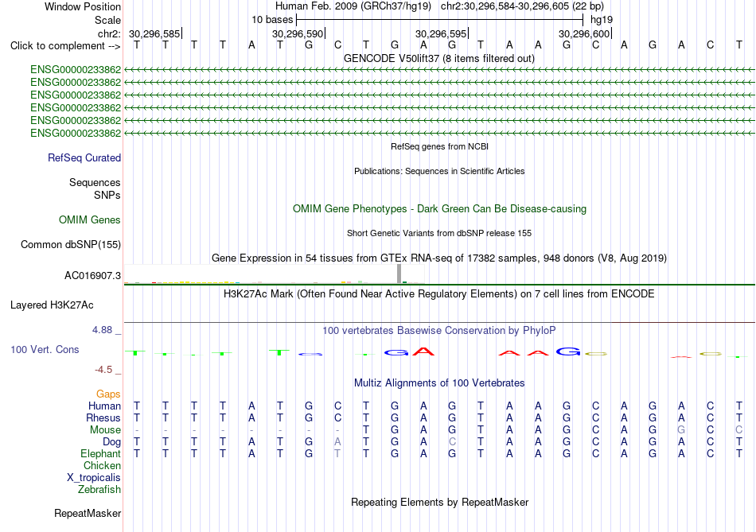Click the 30,296,595 position tick label
The image size is (756, 532).
pyautogui.click(x=441, y=33)
